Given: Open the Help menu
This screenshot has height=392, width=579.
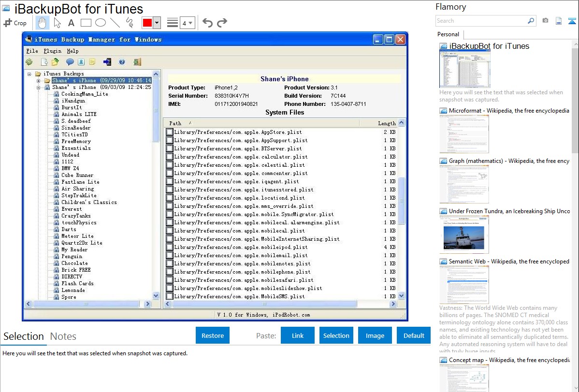Looking at the screenshot, I should [x=73, y=51].
